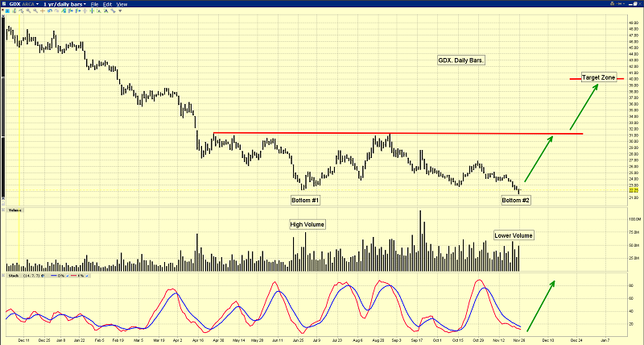Screen dimensions: 644x345
Task: Click the grey redo arrow icon
Action: tap(56, 10)
